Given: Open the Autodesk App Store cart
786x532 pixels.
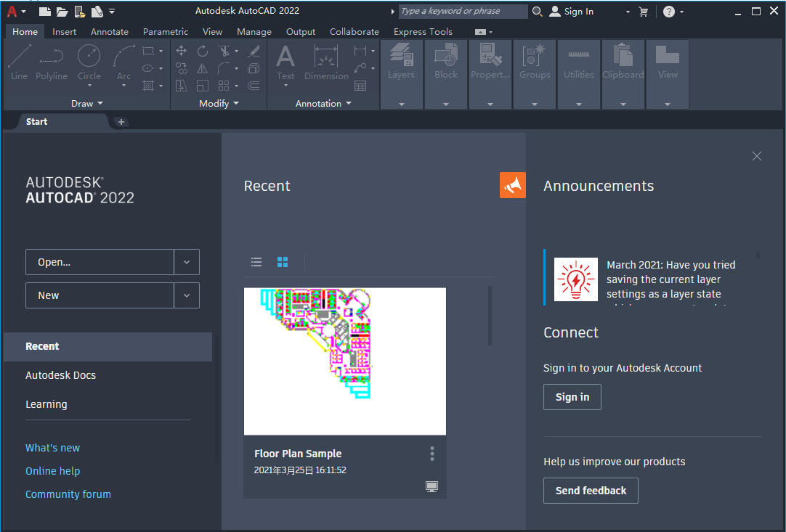Looking at the screenshot, I should pyautogui.click(x=644, y=12).
